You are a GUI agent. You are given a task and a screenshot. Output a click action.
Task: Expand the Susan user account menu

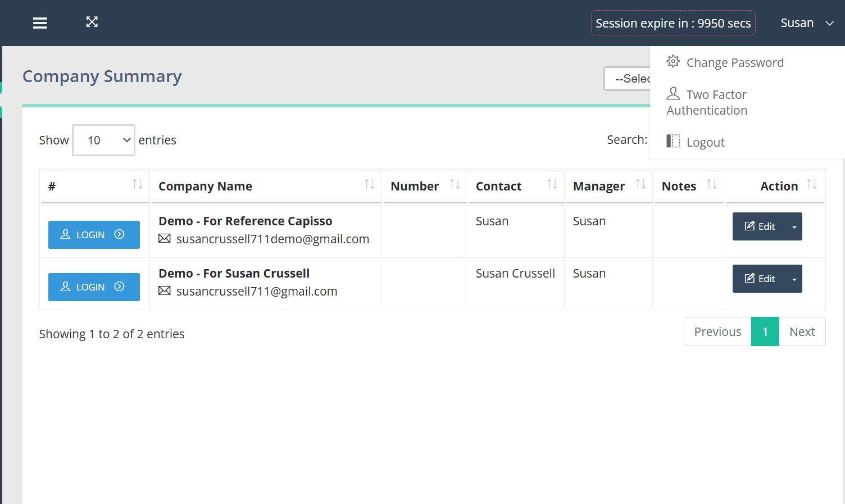806,23
